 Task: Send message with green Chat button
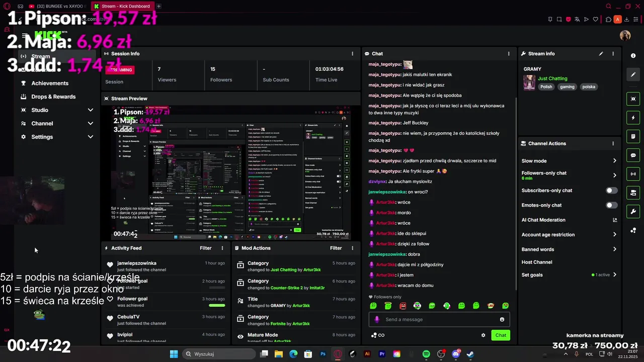[501, 335]
